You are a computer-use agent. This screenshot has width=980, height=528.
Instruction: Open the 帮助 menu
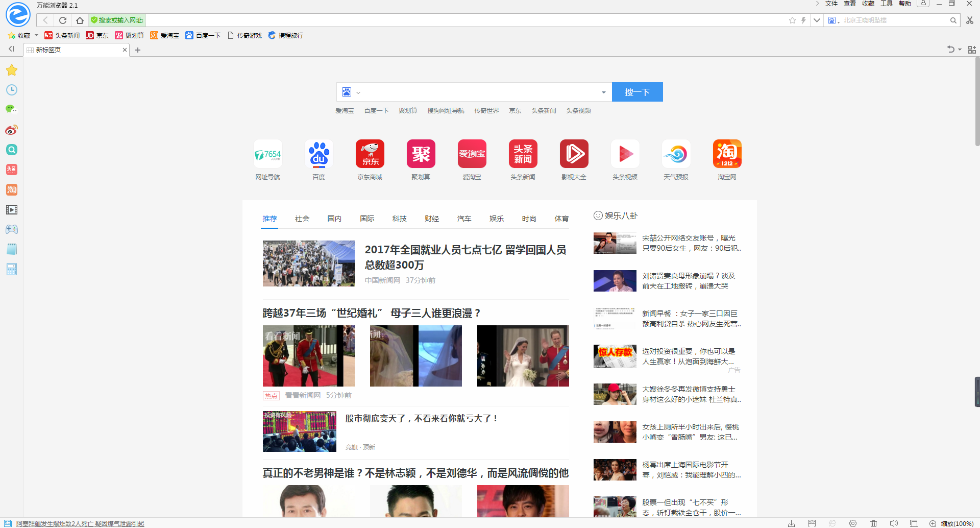pos(905,4)
